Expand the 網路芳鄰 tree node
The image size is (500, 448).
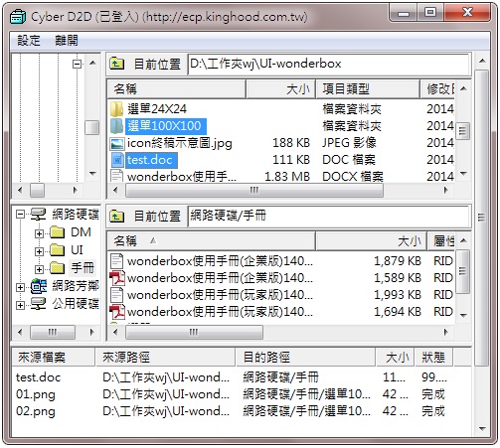coord(21,287)
